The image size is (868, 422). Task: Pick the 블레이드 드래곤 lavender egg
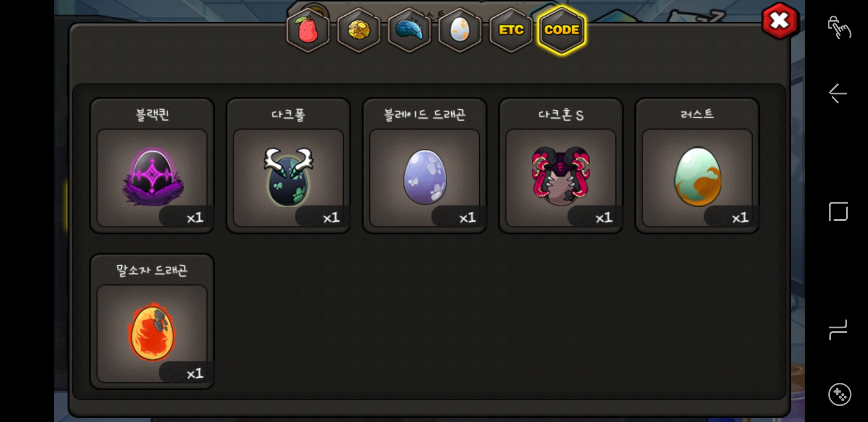[x=425, y=178]
